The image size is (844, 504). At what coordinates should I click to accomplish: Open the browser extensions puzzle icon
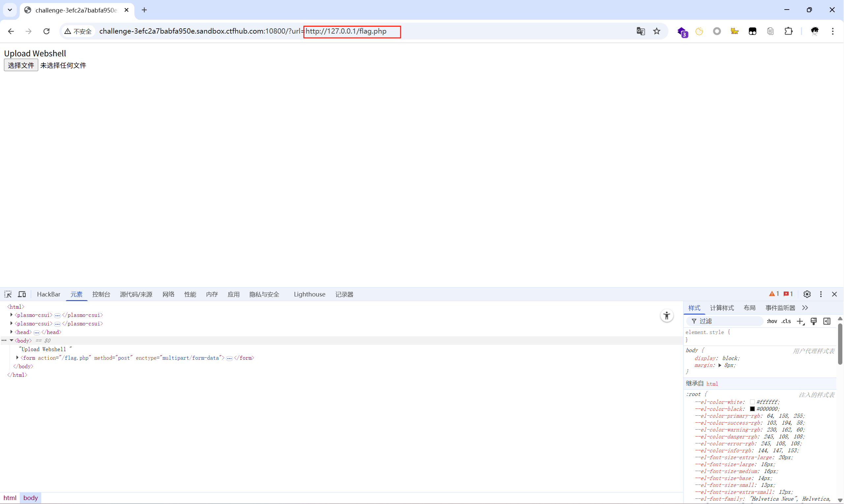(x=788, y=31)
